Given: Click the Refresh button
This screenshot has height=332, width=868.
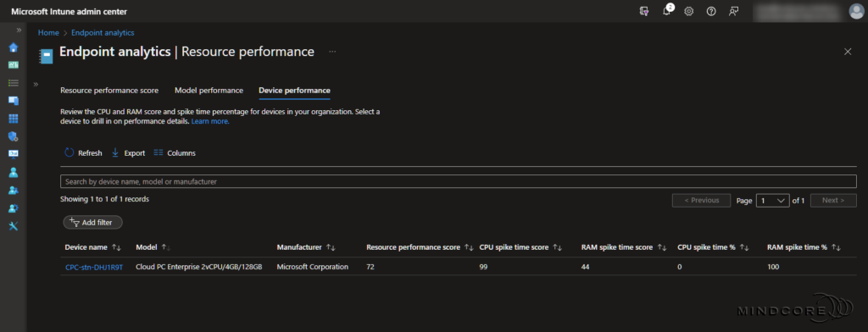Looking at the screenshot, I should (83, 152).
